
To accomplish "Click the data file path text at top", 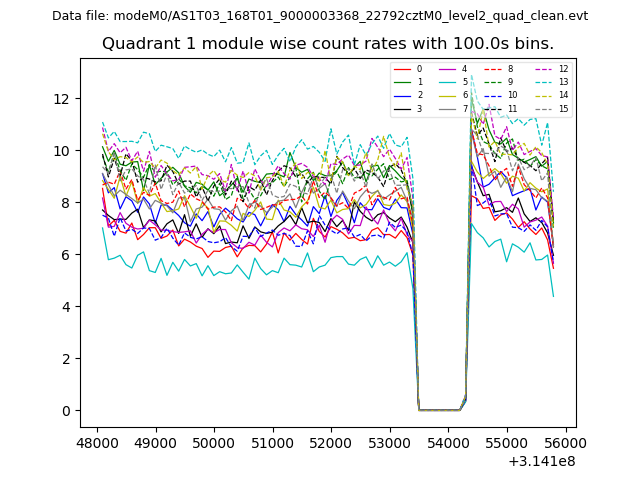I will point(320,16).
